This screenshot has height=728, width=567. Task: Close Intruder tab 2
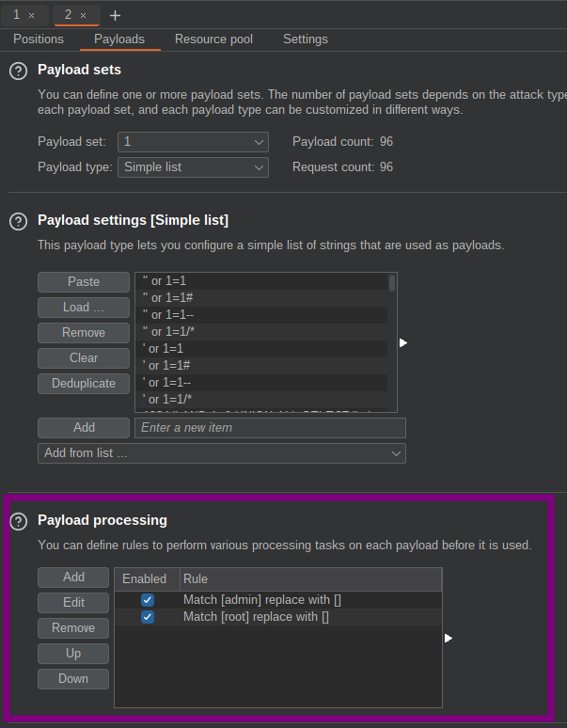[83, 15]
